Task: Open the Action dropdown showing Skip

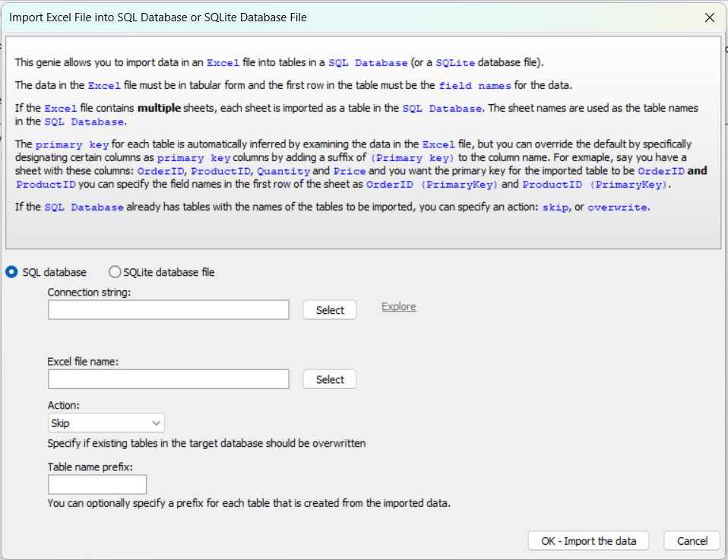Action: (106, 423)
